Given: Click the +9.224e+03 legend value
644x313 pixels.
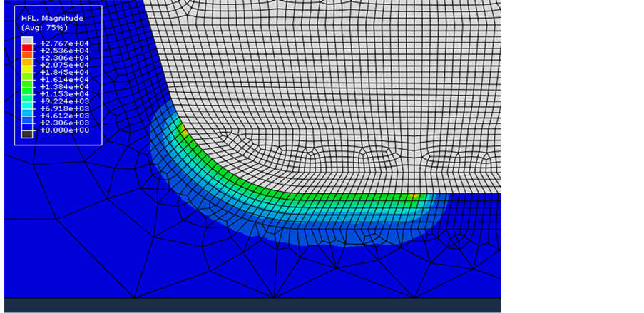Looking at the screenshot, I should point(64,101).
